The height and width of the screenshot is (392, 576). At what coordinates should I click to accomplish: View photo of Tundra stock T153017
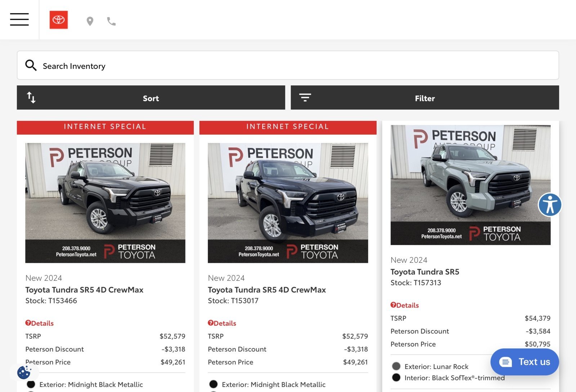pyautogui.click(x=288, y=203)
